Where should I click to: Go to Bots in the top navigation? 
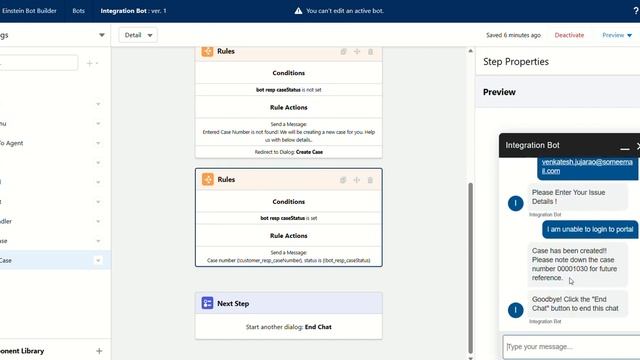pos(78,11)
